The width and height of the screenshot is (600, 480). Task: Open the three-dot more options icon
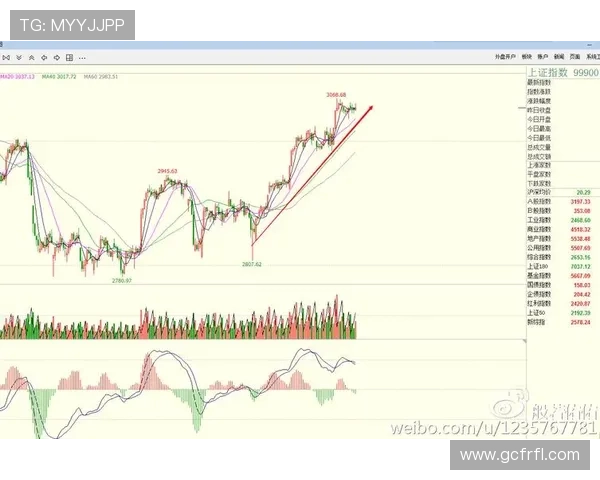(x=82, y=58)
